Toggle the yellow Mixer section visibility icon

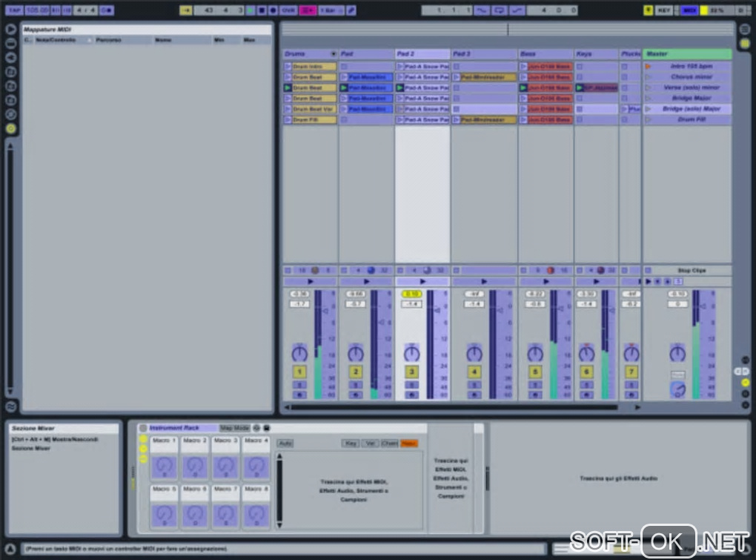745,383
